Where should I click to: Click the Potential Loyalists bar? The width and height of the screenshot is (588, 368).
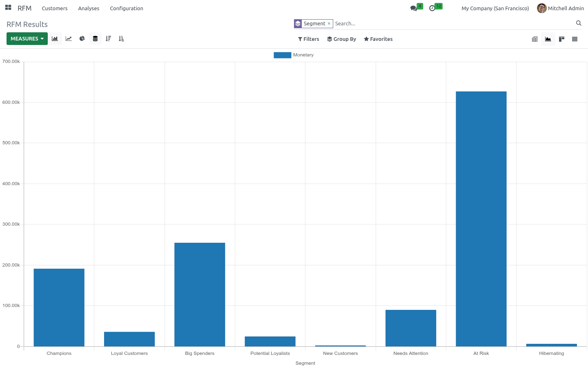[x=270, y=341]
